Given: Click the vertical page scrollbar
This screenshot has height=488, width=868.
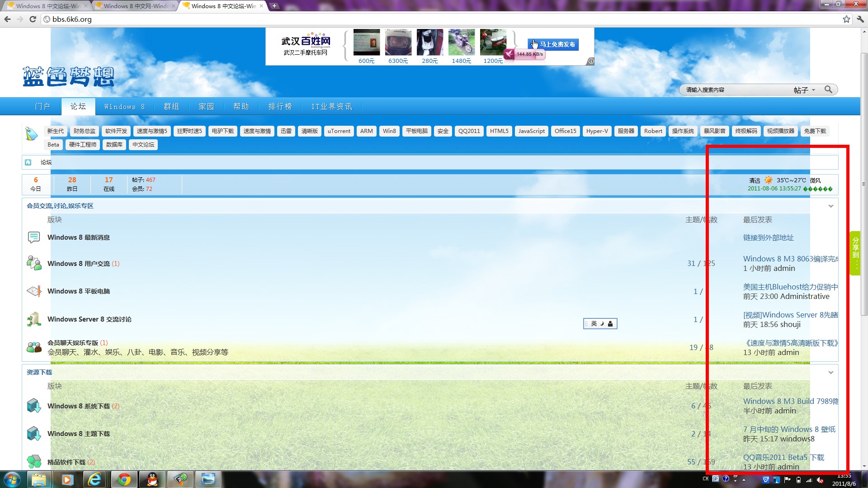Looking at the screenshot, I should tap(864, 184).
